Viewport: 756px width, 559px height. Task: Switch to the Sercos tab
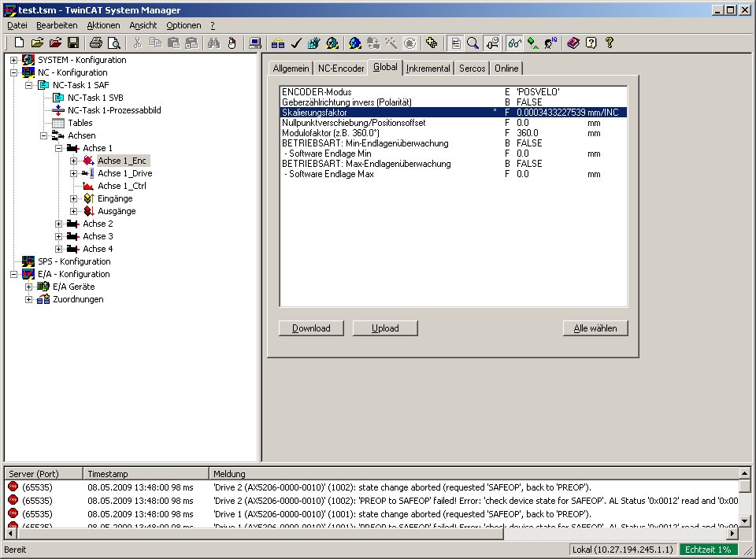472,68
